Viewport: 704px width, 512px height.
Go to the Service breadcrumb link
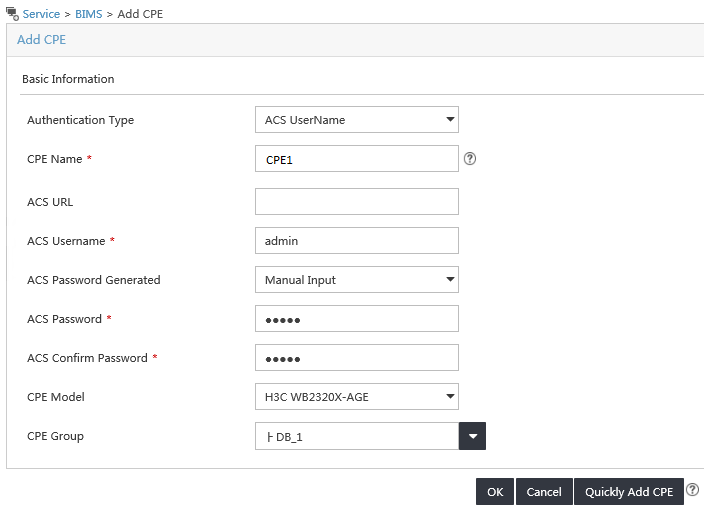(x=41, y=14)
